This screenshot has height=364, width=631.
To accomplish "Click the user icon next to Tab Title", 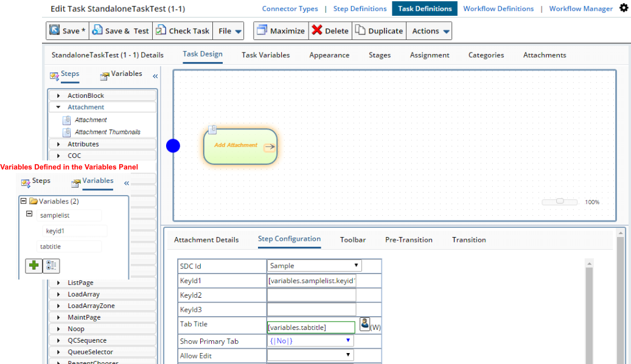I will pyautogui.click(x=365, y=324).
